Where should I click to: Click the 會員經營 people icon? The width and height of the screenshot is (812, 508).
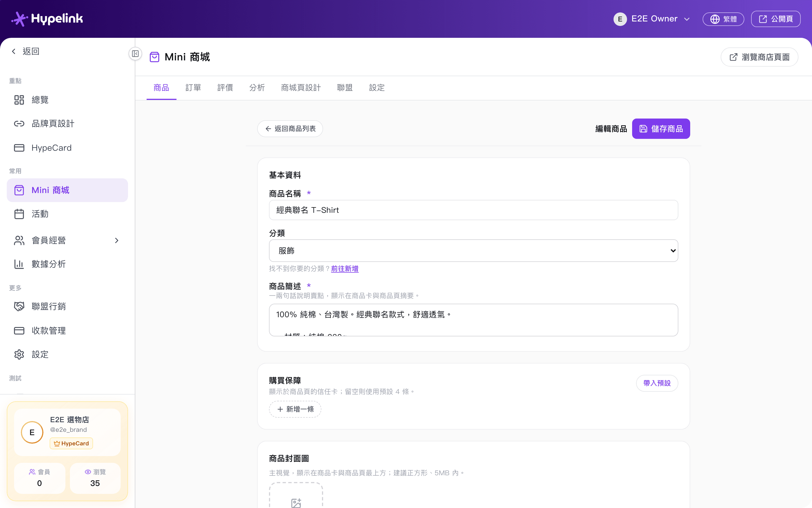[x=19, y=240]
